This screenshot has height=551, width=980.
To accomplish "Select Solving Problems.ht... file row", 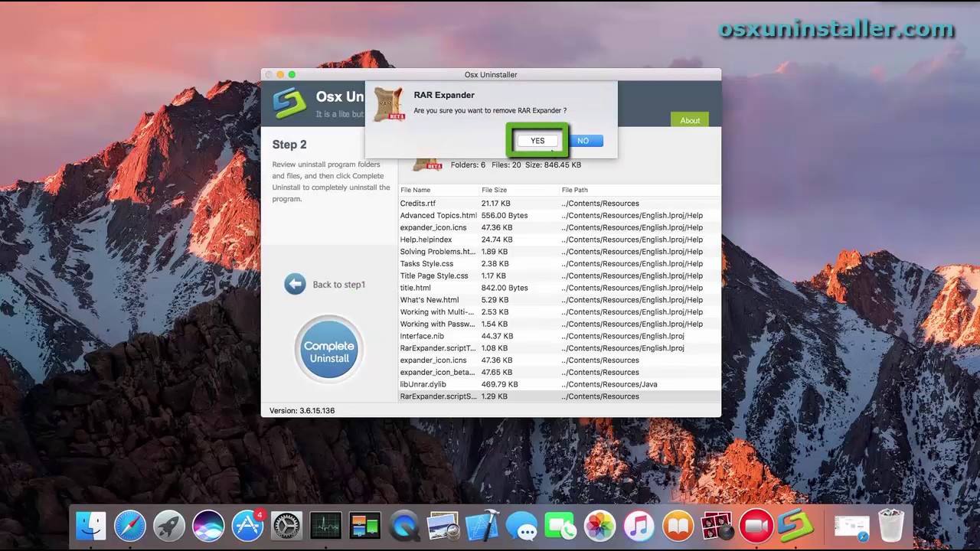I will pyautogui.click(x=560, y=252).
